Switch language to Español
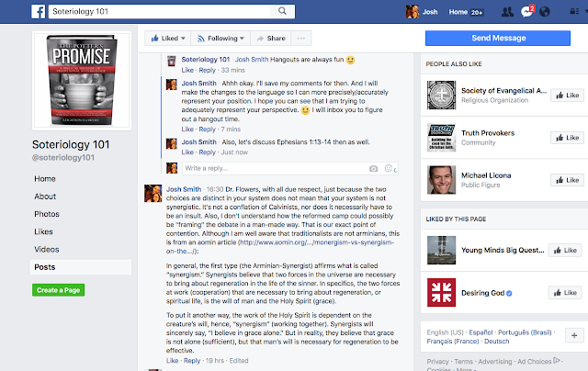 481,332
